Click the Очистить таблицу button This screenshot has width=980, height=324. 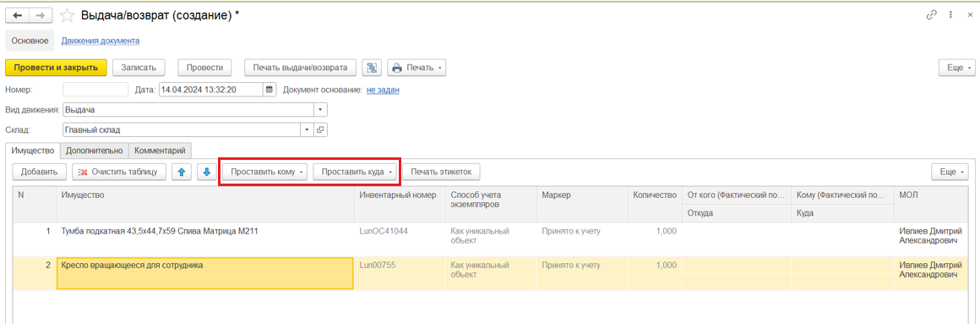click(x=119, y=172)
